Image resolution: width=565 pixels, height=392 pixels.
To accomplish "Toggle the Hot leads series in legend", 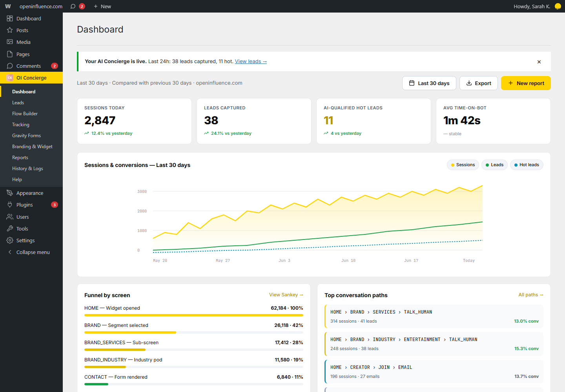I will 527,165.
